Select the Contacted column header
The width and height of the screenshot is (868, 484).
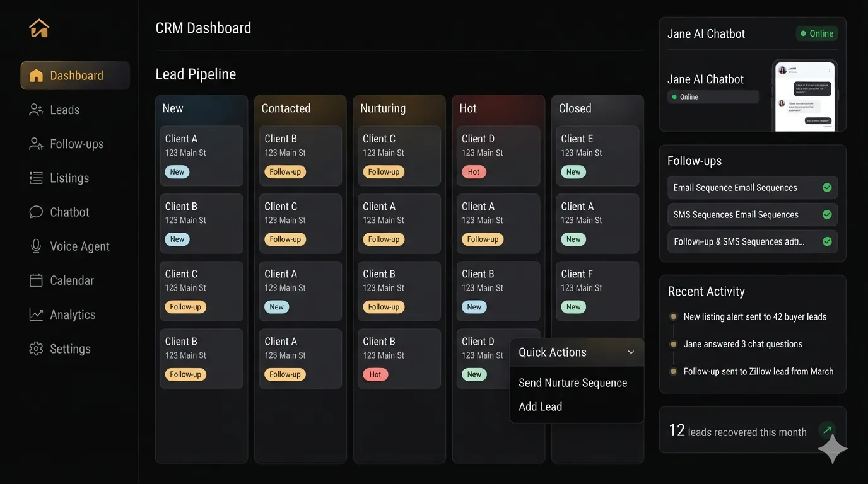[x=286, y=108]
